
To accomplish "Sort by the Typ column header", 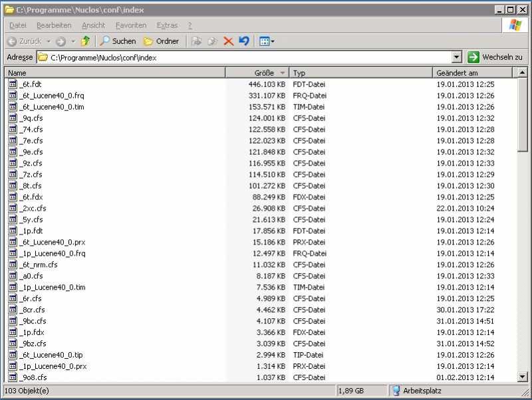I will coord(361,73).
